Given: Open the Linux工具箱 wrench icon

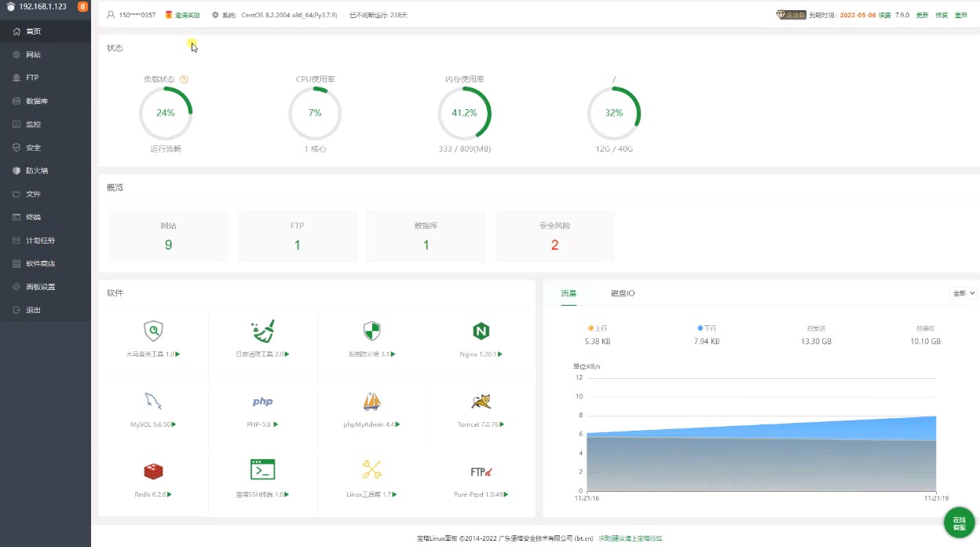Looking at the screenshot, I should (x=372, y=470).
